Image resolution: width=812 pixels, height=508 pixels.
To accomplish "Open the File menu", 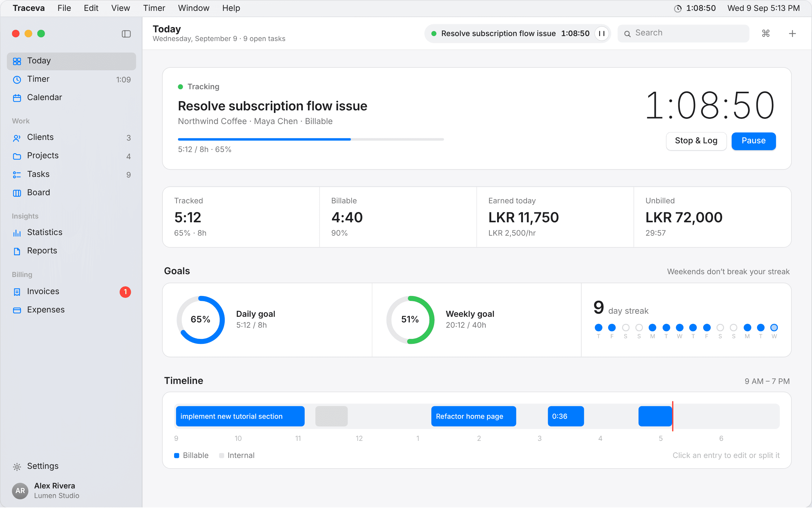I will click(64, 8).
